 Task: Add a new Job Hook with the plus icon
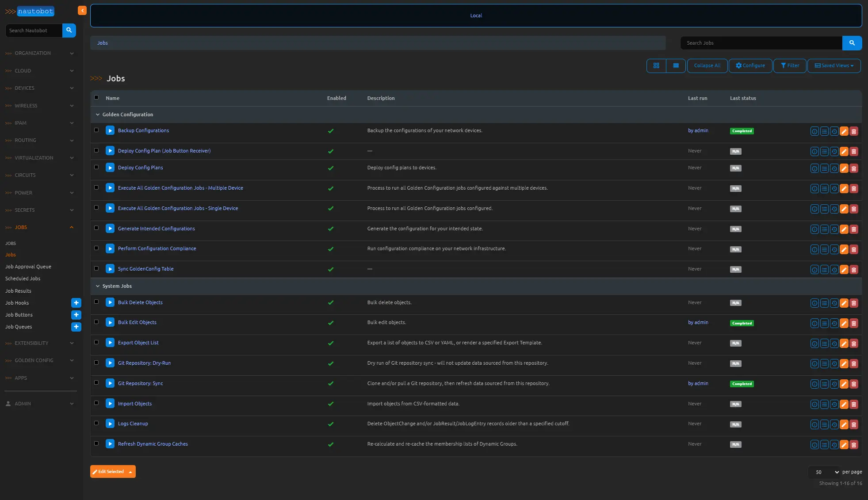click(x=76, y=303)
